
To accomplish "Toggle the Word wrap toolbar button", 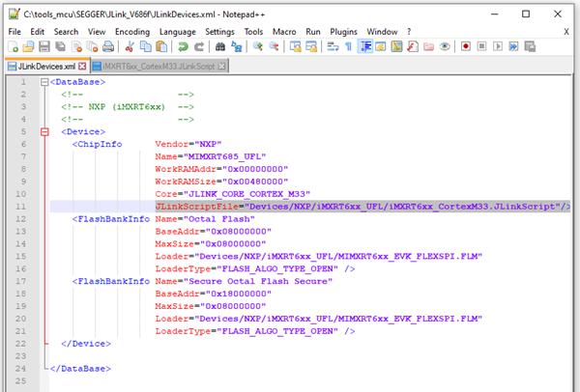I will [x=333, y=46].
